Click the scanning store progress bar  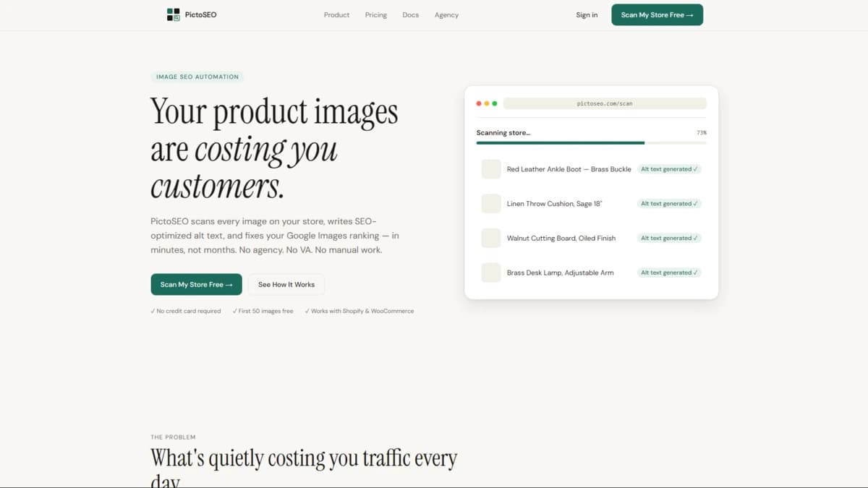tap(591, 143)
